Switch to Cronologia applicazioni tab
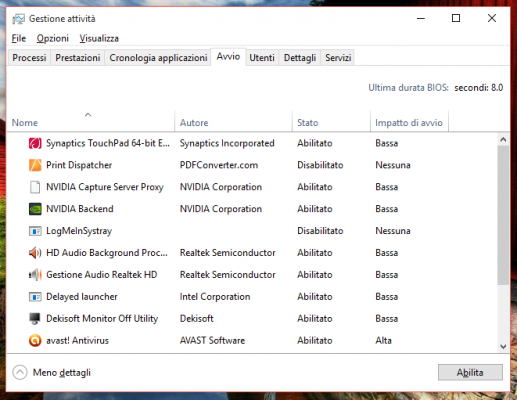Viewport: 517px width, 400px height. [x=158, y=58]
